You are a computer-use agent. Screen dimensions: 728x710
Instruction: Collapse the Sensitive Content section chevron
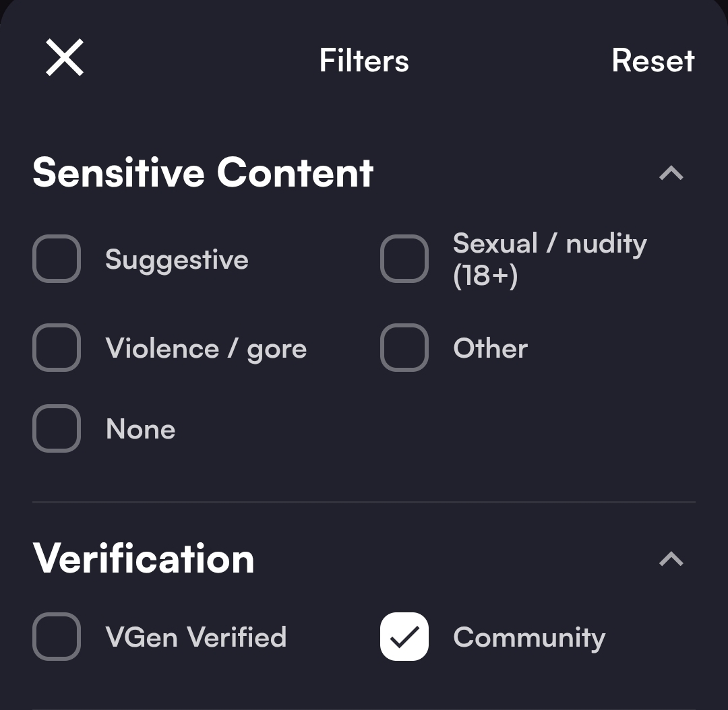pyautogui.click(x=671, y=174)
